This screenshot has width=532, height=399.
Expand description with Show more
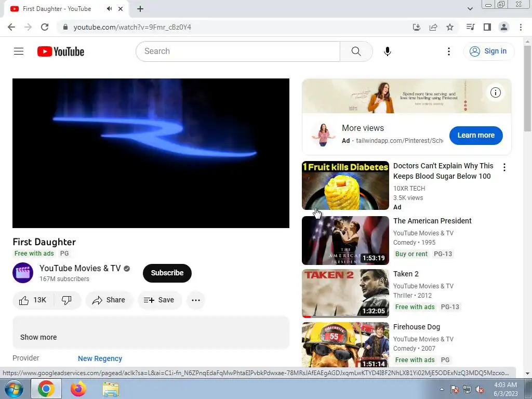(x=38, y=337)
